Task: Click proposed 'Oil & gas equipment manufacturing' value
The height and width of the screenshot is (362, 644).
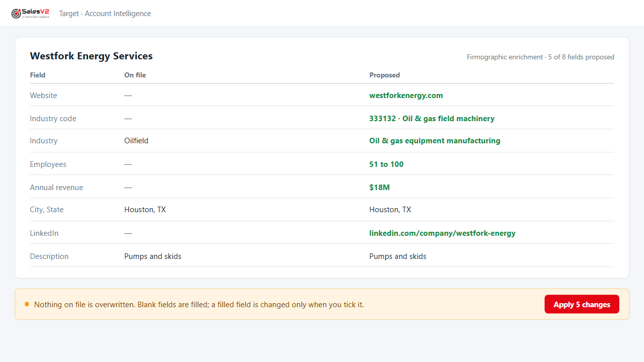Action: [435, 141]
